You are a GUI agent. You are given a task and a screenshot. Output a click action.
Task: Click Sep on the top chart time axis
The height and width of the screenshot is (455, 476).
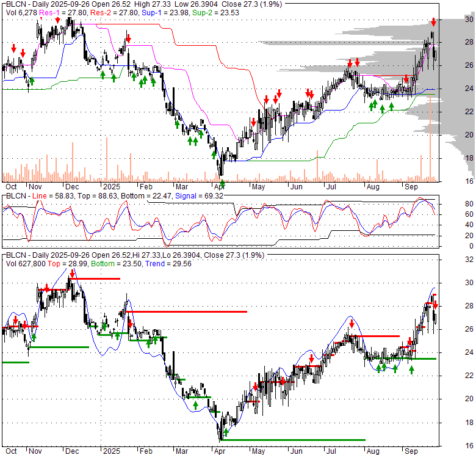[411, 186]
